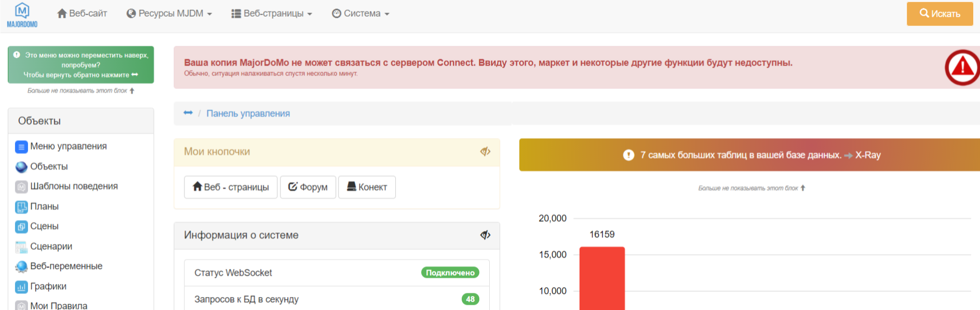Click the red warning triangle icon

[x=962, y=67]
